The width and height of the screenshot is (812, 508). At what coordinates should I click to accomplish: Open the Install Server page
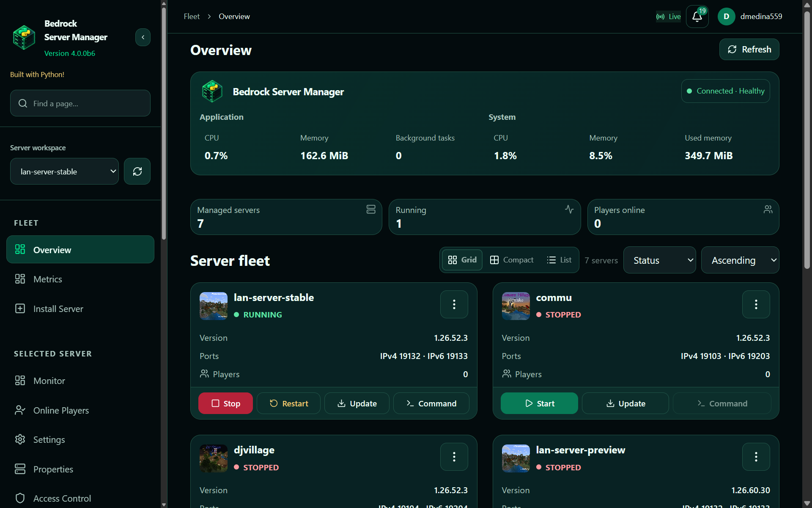click(80, 309)
